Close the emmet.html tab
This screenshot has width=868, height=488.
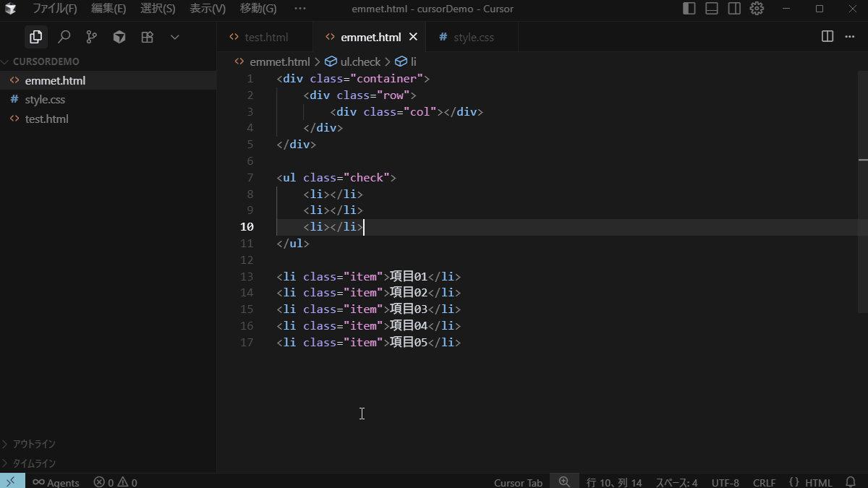[414, 37]
